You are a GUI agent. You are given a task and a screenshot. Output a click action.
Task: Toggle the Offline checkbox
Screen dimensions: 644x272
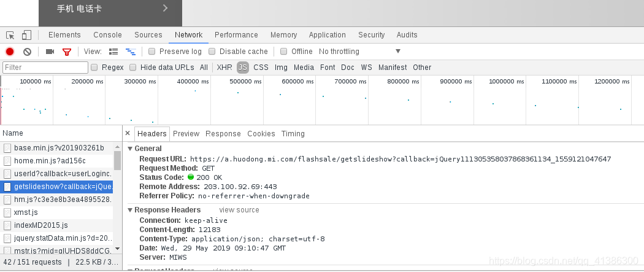[x=283, y=52]
